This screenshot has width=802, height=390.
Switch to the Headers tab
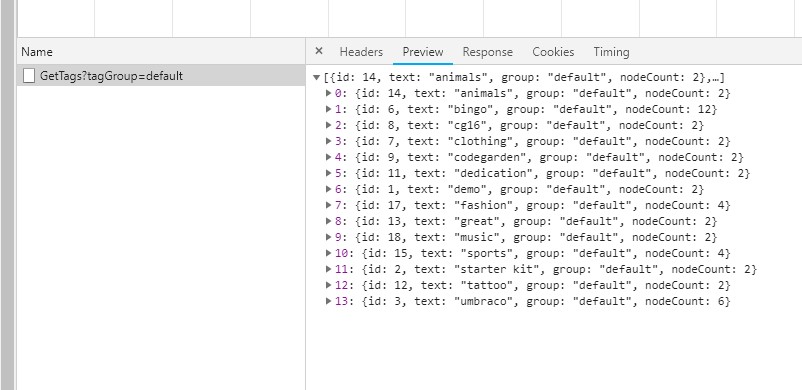click(x=361, y=52)
